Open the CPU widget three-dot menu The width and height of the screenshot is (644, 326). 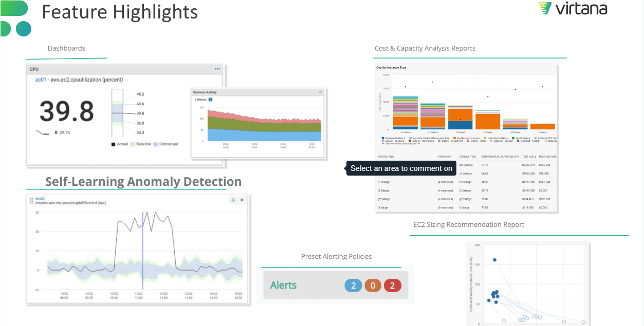point(217,69)
